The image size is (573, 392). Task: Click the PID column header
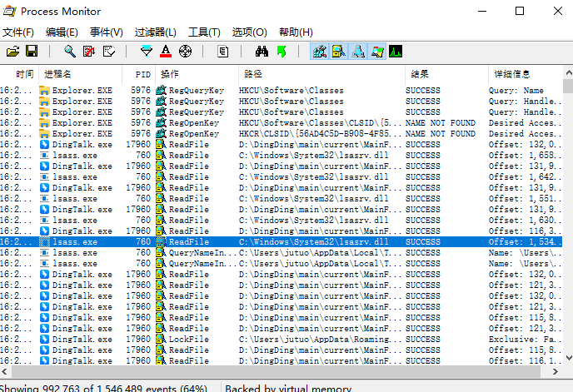pyautogui.click(x=139, y=74)
